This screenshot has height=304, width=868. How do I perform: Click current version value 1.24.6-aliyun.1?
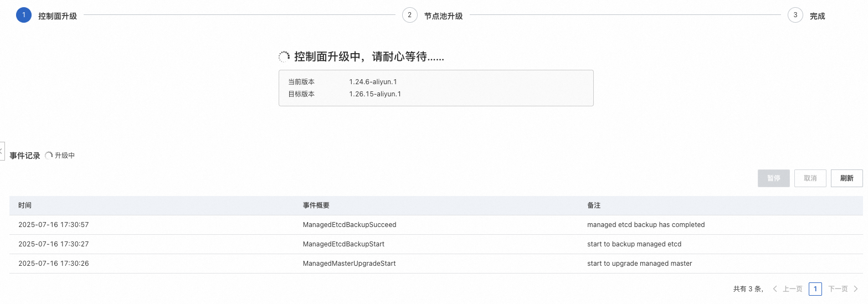(373, 82)
